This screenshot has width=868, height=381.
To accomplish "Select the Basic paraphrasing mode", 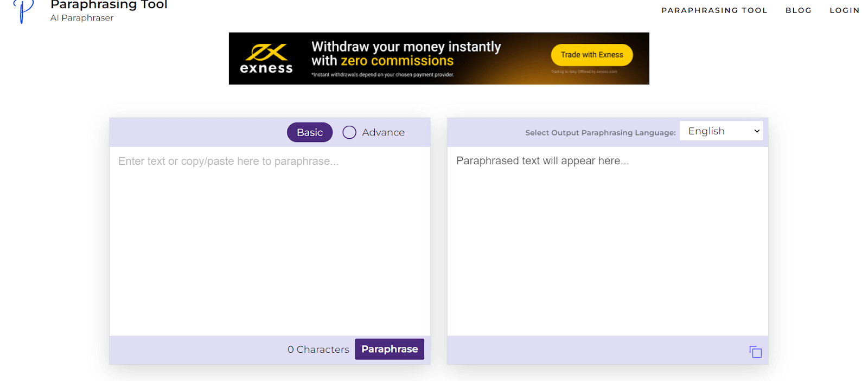I will 309,132.
